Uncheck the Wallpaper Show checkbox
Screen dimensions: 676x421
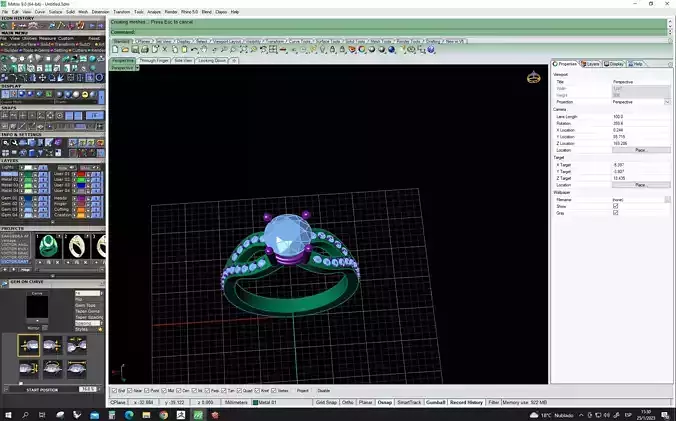(615, 206)
